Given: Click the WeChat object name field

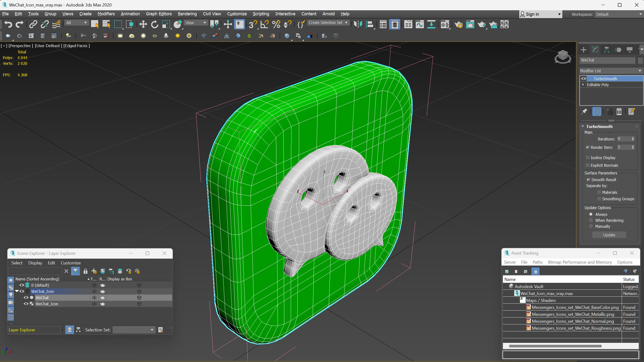Looking at the screenshot, I should pyautogui.click(x=608, y=61).
